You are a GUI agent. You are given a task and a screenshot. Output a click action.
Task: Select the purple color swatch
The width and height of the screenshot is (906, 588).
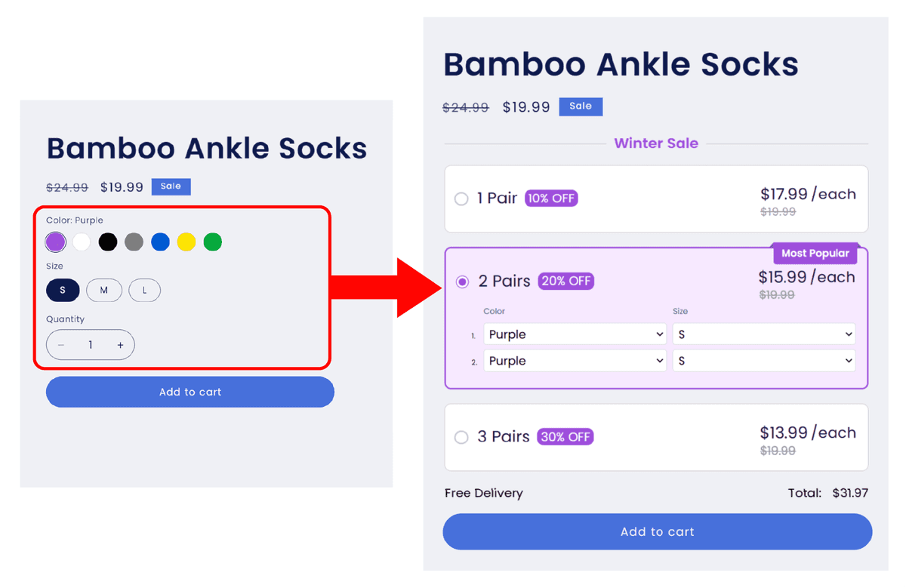click(x=55, y=242)
